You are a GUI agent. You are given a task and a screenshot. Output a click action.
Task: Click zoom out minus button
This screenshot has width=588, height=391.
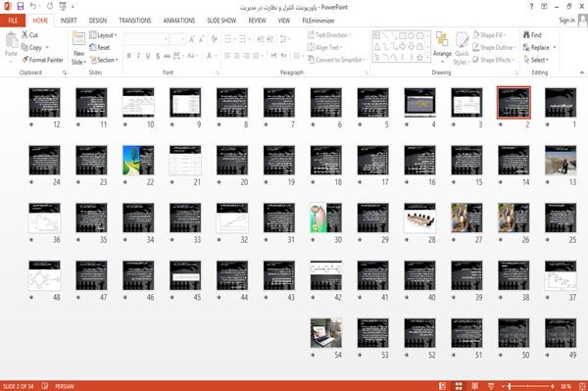click(x=504, y=386)
